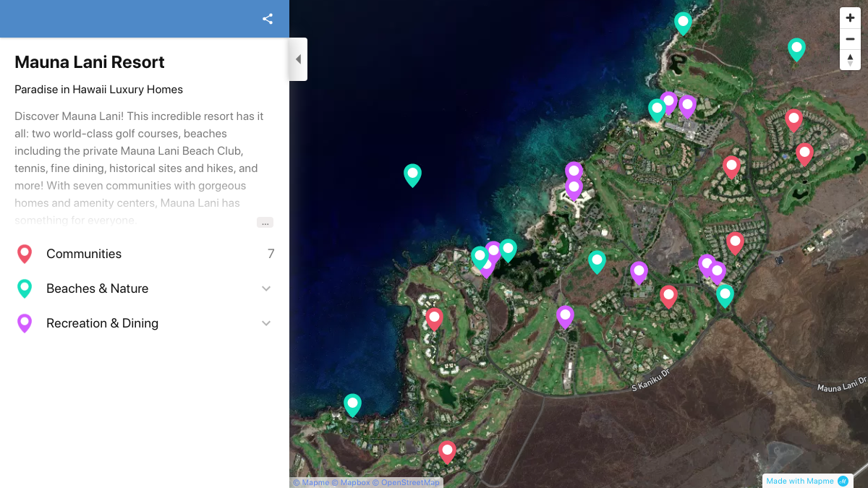The image size is (868, 488).
Task: Open the Communities category listing
Action: (x=83, y=253)
